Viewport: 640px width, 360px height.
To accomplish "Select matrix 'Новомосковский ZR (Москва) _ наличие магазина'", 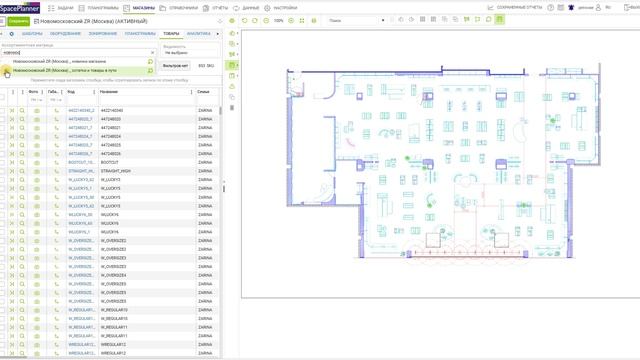I will [60, 61].
